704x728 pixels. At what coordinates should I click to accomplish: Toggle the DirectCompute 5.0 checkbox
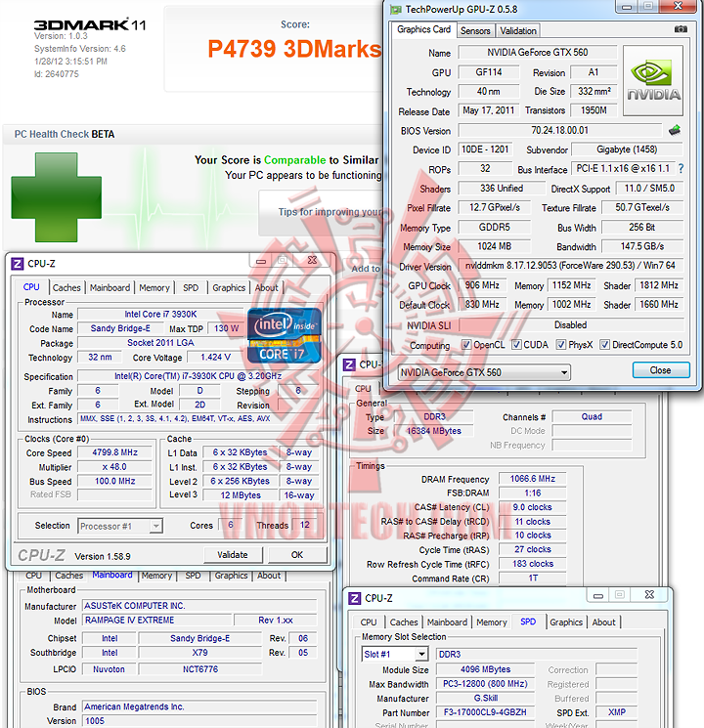tap(604, 345)
